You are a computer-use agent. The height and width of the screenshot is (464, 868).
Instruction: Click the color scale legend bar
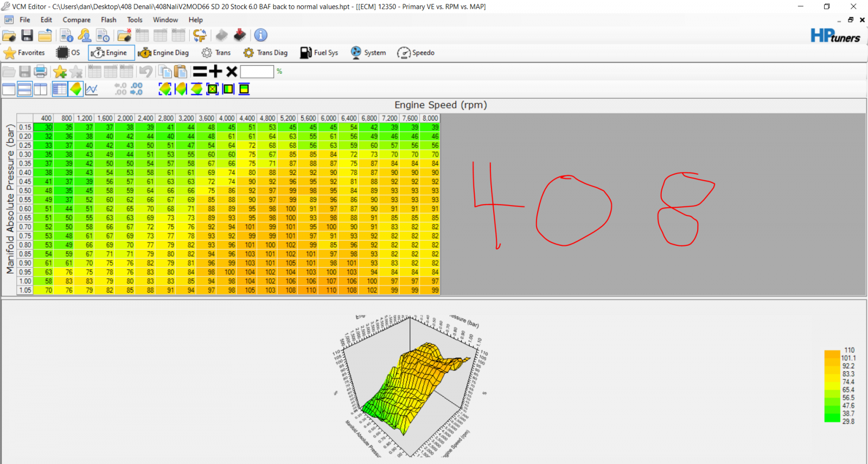[x=832, y=386]
